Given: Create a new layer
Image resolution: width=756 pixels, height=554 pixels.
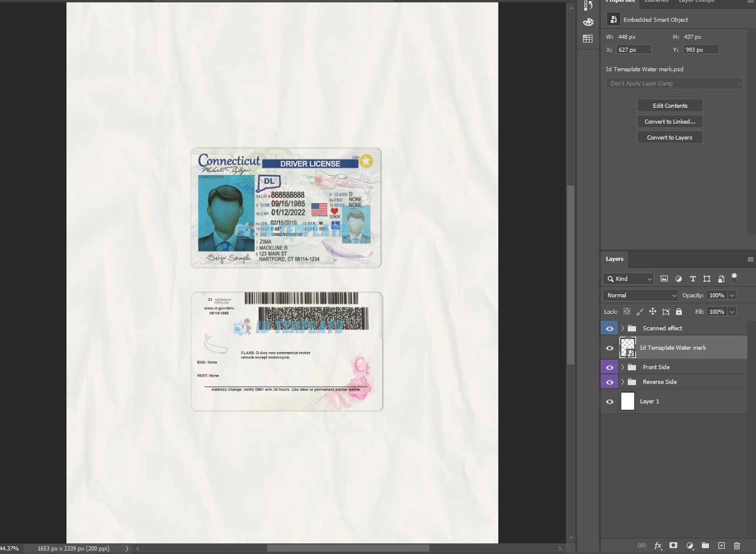Looking at the screenshot, I should [x=721, y=546].
